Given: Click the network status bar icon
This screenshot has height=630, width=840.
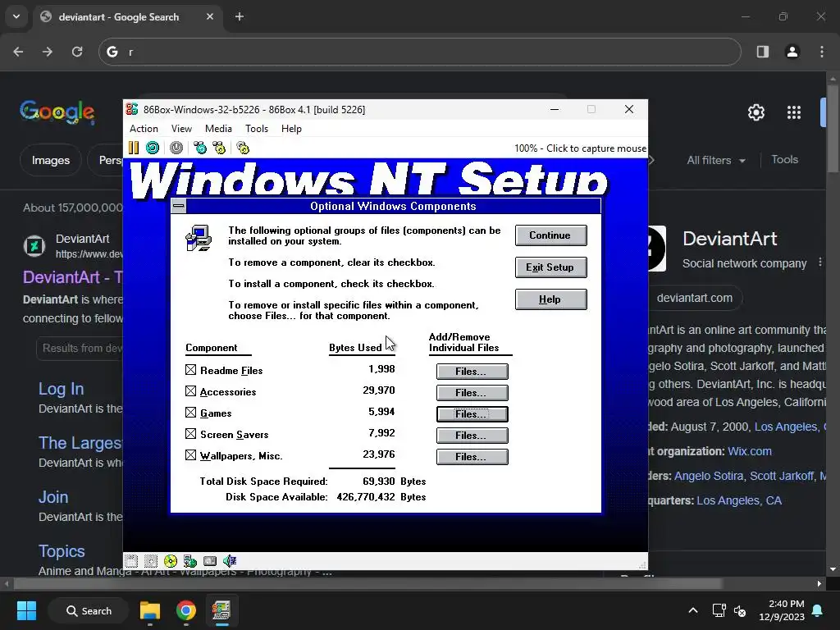Looking at the screenshot, I should pos(190,561).
